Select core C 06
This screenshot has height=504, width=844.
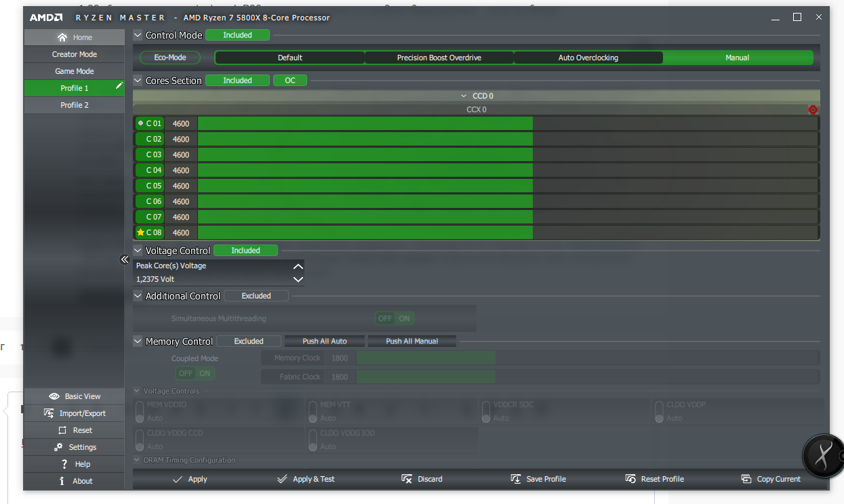click(x=149, y=201)
